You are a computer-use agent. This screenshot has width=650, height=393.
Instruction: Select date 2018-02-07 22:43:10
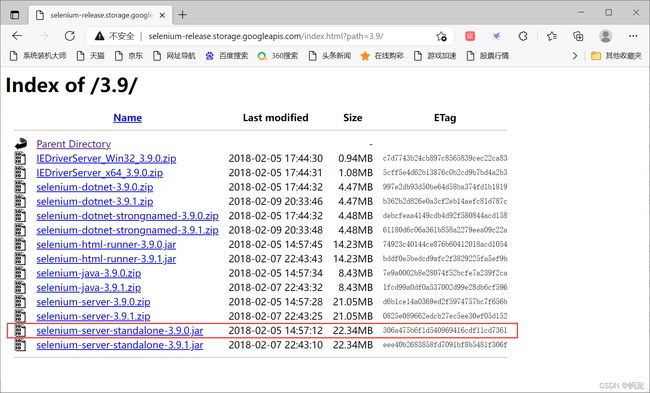pyautogui.click(x=276, y=345)
